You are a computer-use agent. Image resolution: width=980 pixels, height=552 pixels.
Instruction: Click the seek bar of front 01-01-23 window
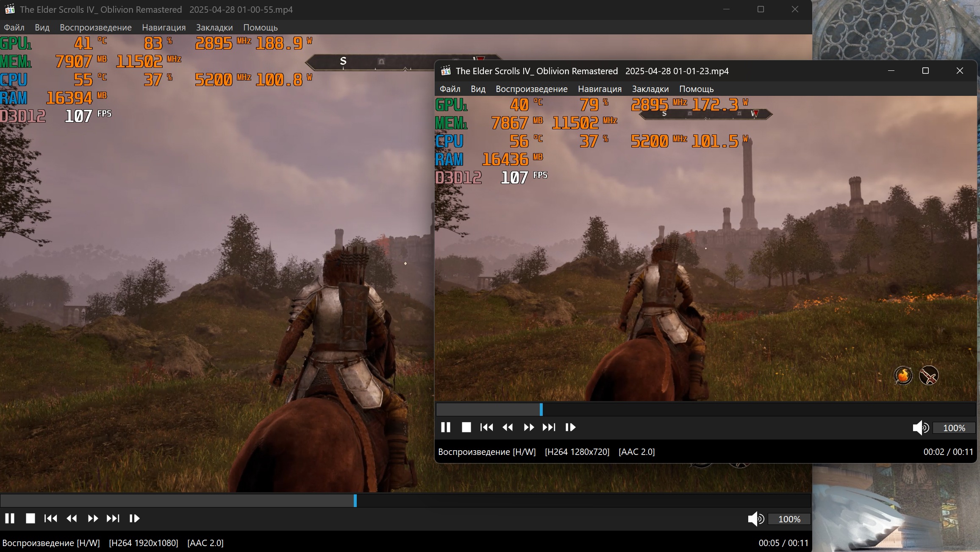pos(706,410)
